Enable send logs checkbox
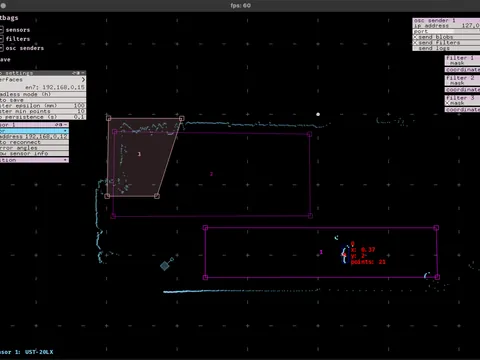Screen dimensions: 480x360 tap(415, 48)
